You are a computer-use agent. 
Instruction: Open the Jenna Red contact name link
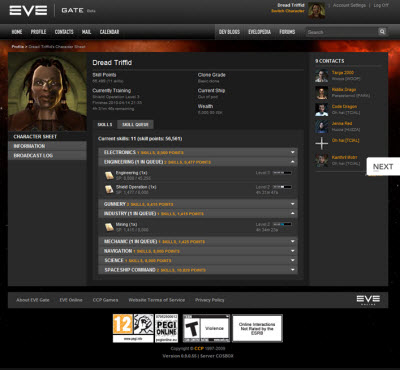[342, 123]
